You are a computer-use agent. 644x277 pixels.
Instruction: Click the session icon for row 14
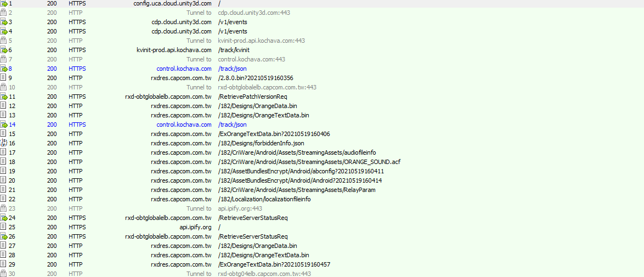click(x=4, y=125)
